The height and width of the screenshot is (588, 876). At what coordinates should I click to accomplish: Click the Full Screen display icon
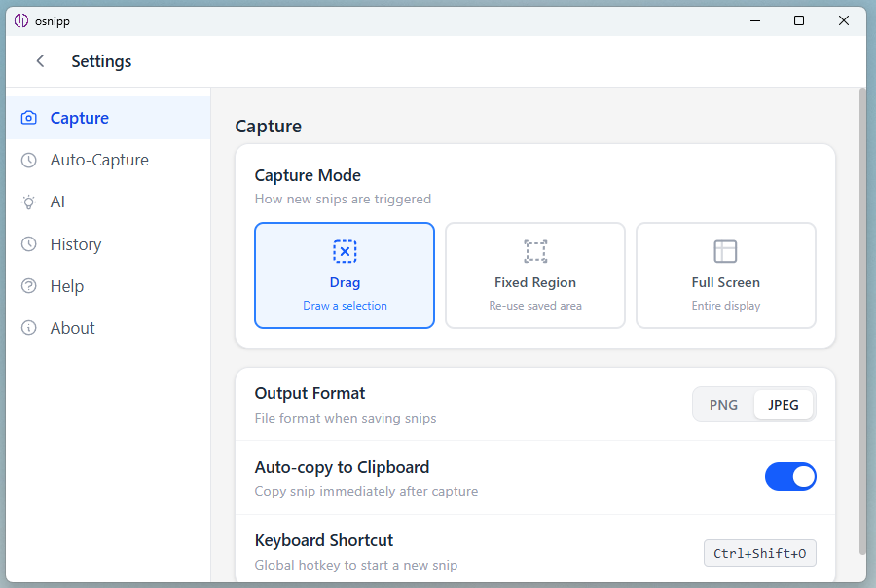pyautogui.click(x=725, y=251)
